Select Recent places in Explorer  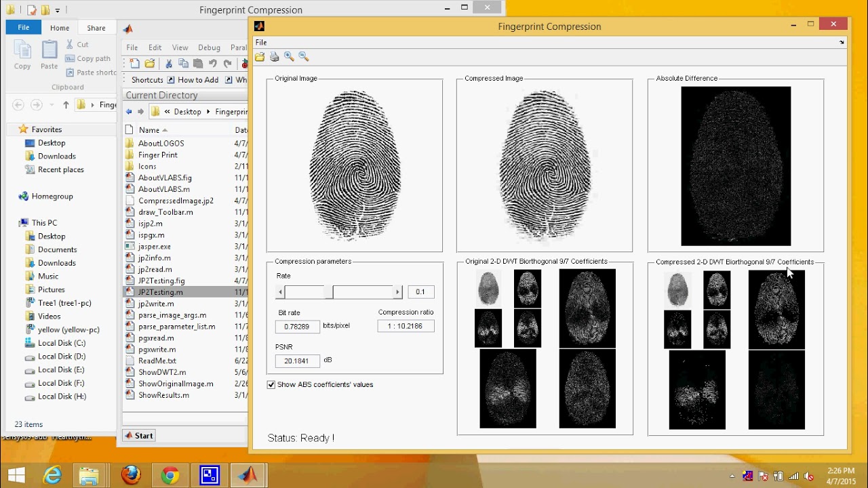point(61,169)
